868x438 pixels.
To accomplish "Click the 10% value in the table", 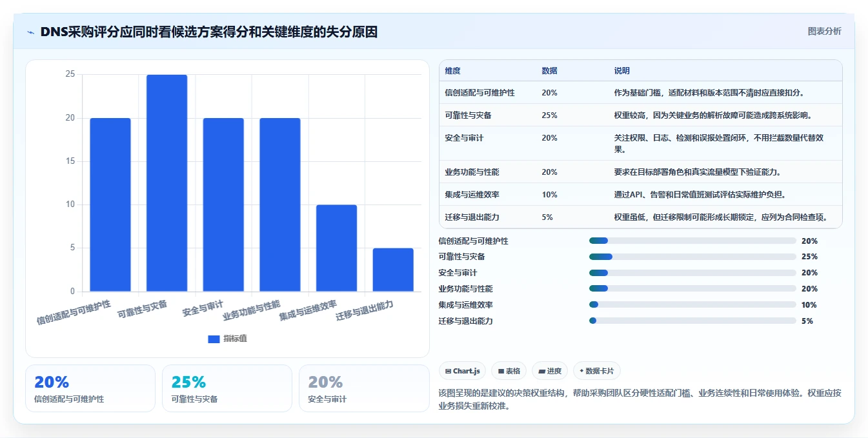I will point(550,195).
